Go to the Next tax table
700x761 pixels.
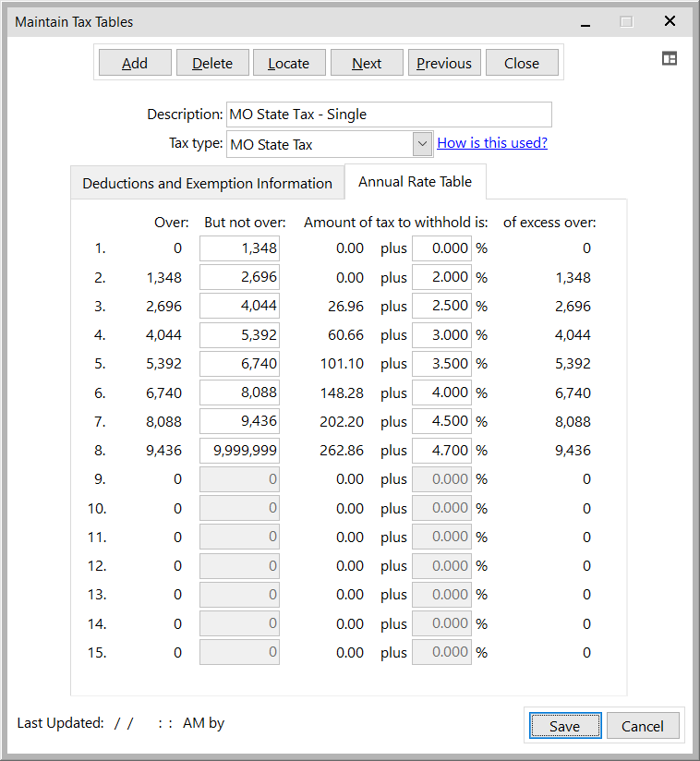click(x=367, y=63)
